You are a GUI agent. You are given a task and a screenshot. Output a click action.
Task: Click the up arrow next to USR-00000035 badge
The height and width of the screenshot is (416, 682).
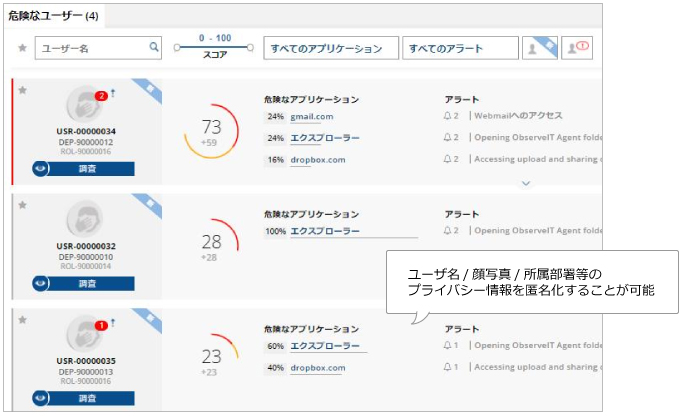coord(113,322)
